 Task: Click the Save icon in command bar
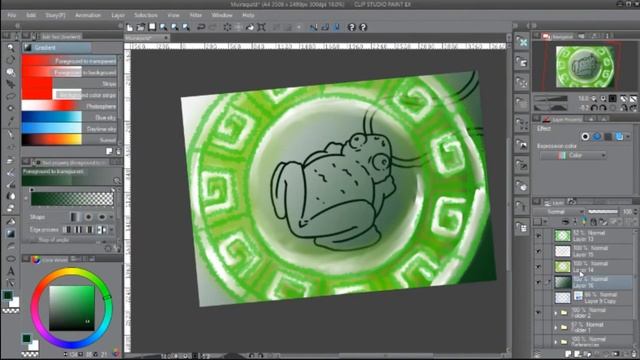152,27
